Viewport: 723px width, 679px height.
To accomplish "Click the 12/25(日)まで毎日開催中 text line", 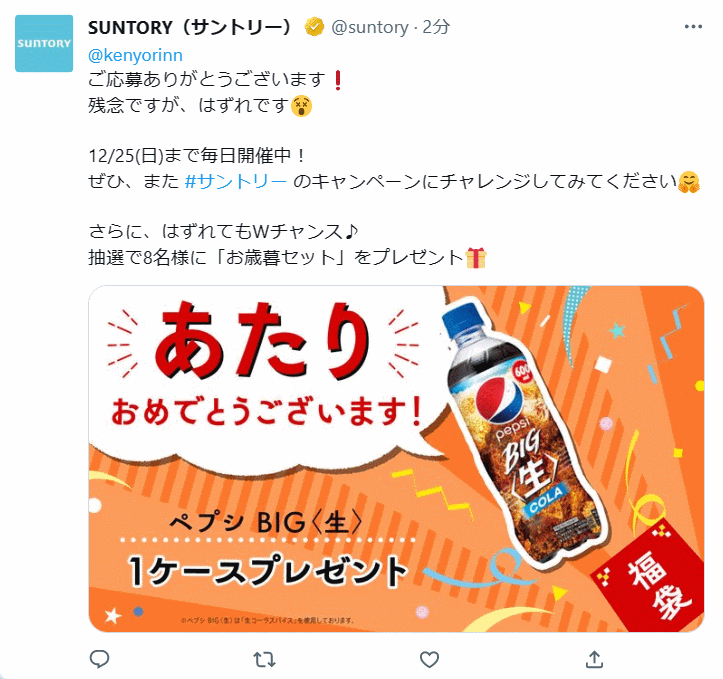I will click(197, 156).
